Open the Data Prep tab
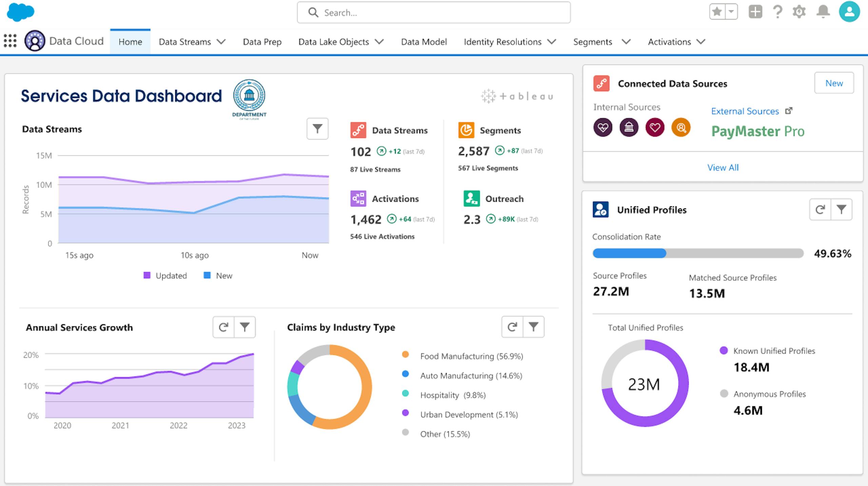The height and width of the screenshot is (486, 868). [262, 42]
